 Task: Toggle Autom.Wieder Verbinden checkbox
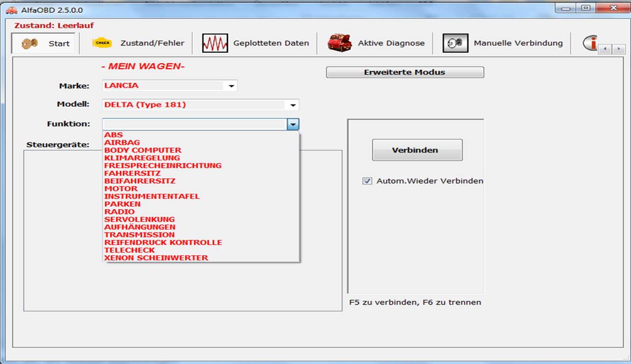[x=367, y=181]
